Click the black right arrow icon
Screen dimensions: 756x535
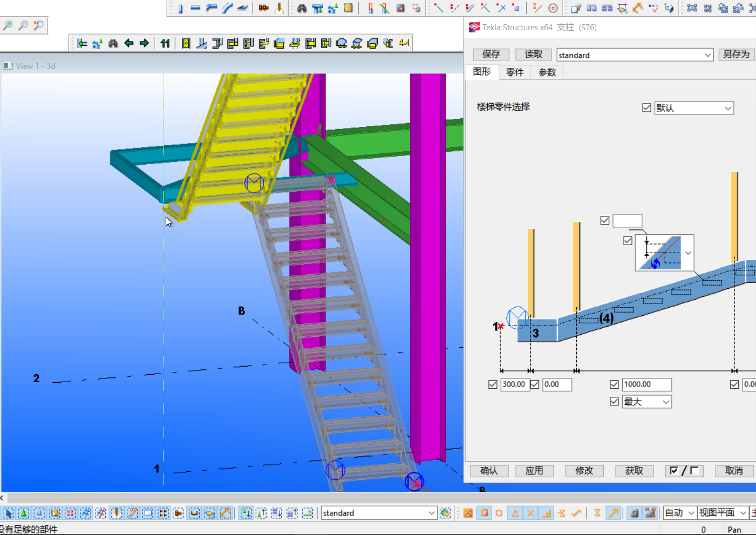pos(144,43)
